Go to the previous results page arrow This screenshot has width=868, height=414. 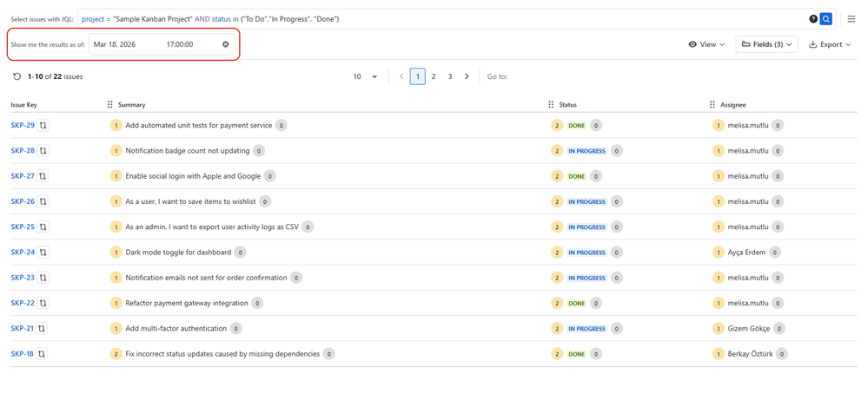click(x=401, y=76)
